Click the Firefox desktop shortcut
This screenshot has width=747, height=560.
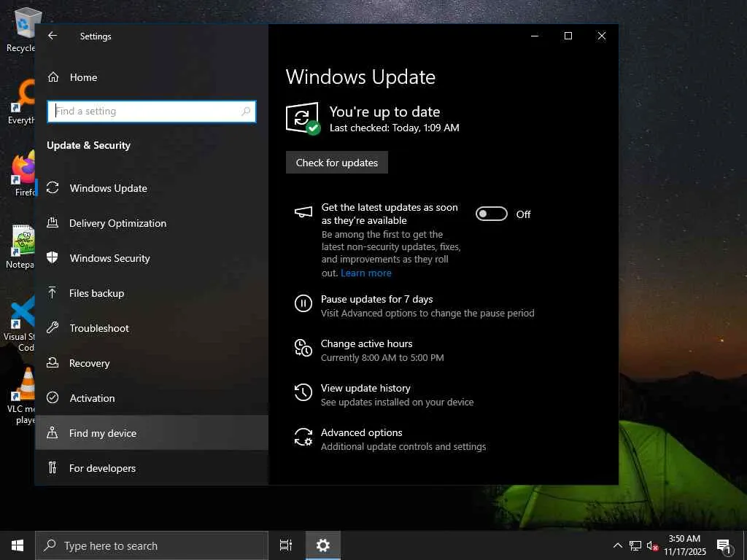(23, 174)
